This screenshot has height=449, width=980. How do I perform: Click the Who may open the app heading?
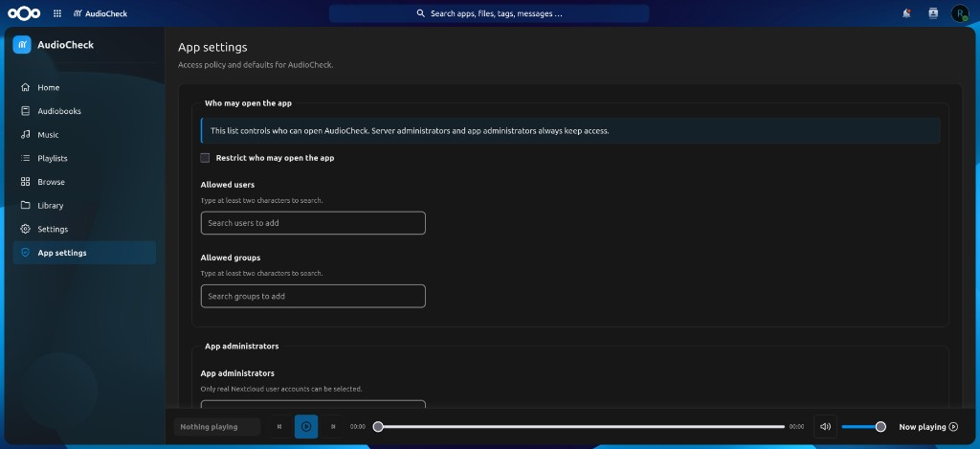point(248,103)
